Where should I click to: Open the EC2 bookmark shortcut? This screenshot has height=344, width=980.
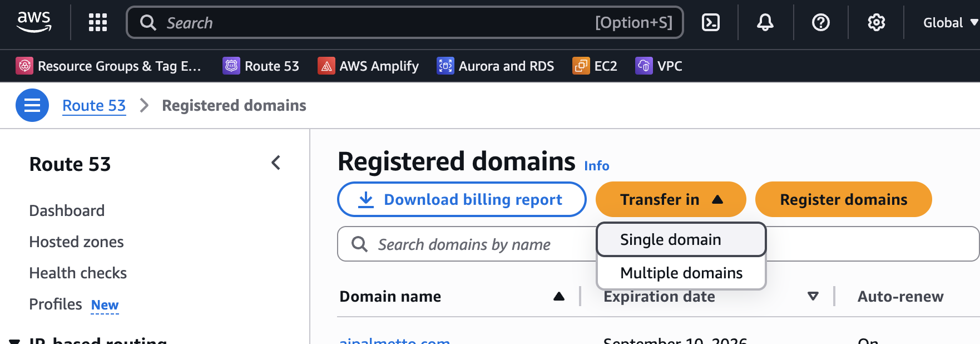pyautogui.click(x=595, y=66)
